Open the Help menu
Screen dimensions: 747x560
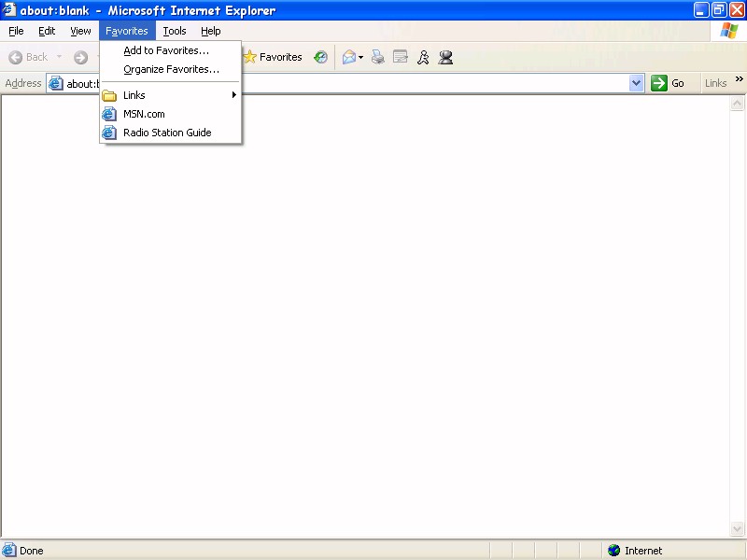pyautogui.click(x=211, y=31)
